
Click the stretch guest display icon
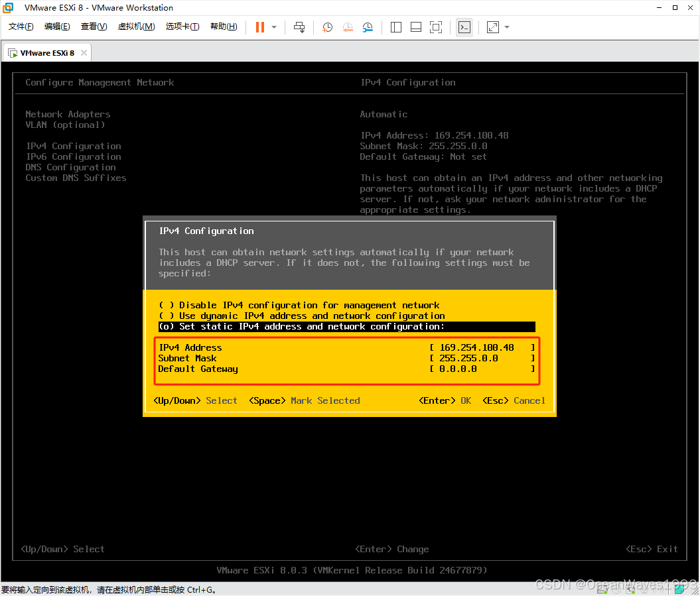click(x=493, y=27)
